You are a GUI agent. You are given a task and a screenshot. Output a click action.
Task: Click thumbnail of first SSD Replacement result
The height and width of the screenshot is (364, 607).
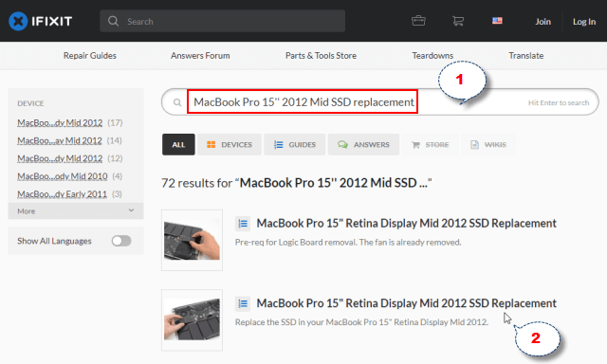pyautogui.click(x=192, y=240)
